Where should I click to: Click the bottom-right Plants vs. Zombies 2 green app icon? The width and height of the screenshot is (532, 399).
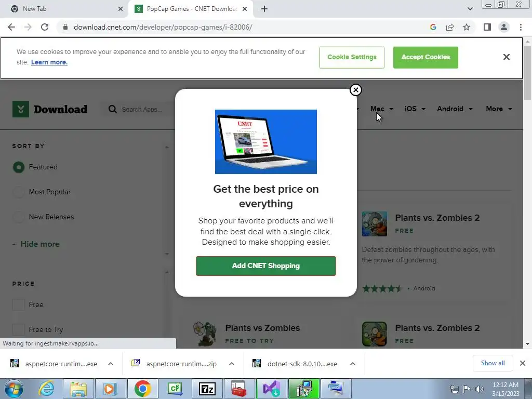pyautogui.click(x=375, y=334)
